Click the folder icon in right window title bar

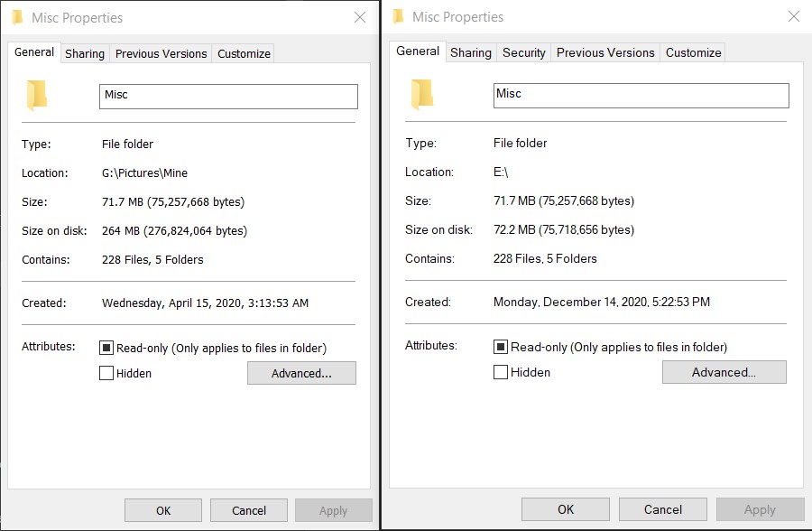pos(398,16)
